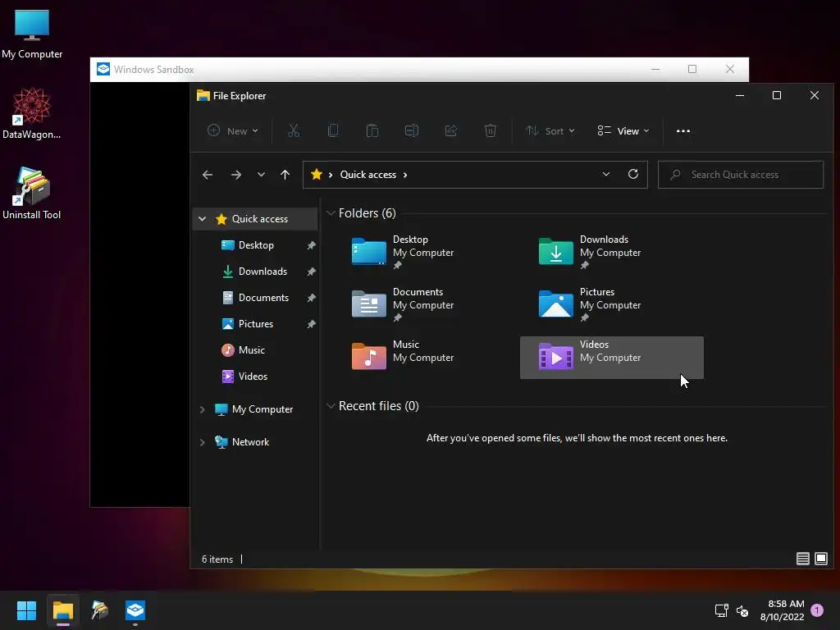Viewport: 840px width, 630px height.
Task: Open the See more three-dots menu
Action: click(683, 130)
